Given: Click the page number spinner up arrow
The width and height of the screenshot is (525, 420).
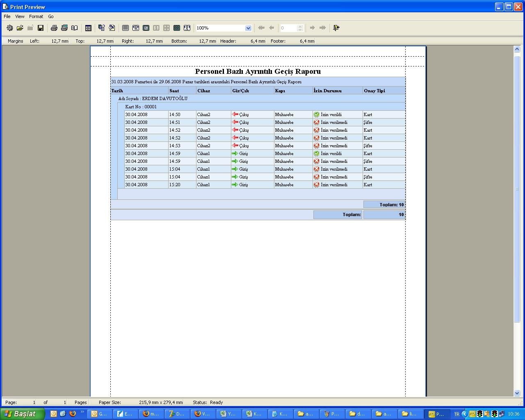Looking at the screenshot, I should click(300, 26).
